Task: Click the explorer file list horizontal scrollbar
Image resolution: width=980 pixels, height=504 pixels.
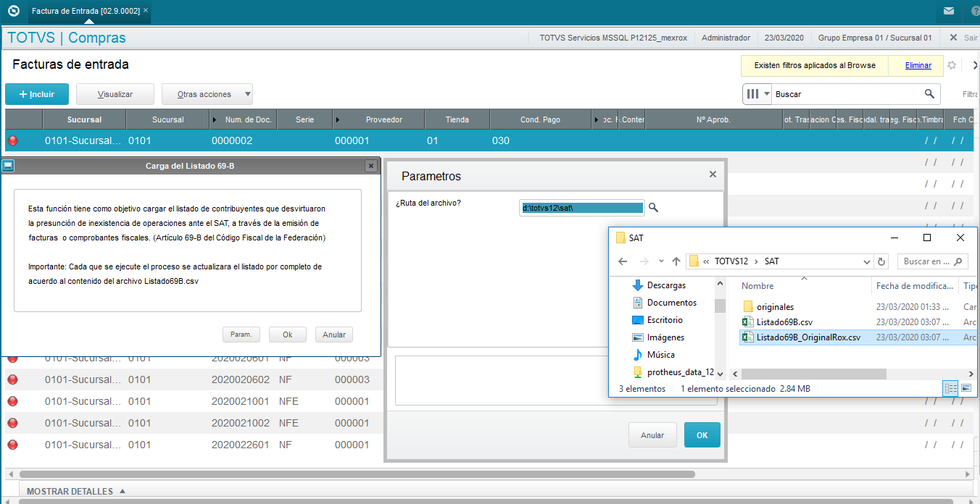Action: [814, 374]
